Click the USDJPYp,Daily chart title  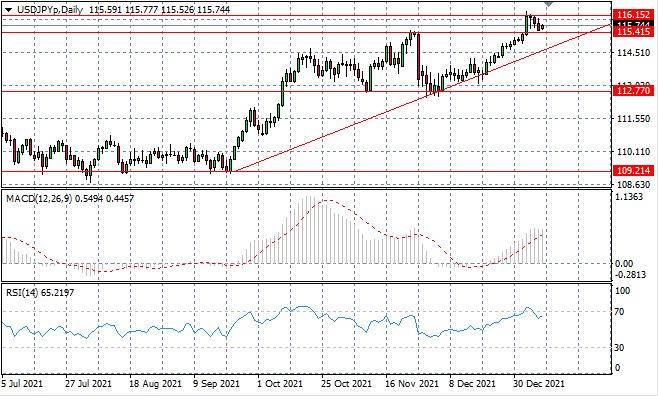pos(50,10)
